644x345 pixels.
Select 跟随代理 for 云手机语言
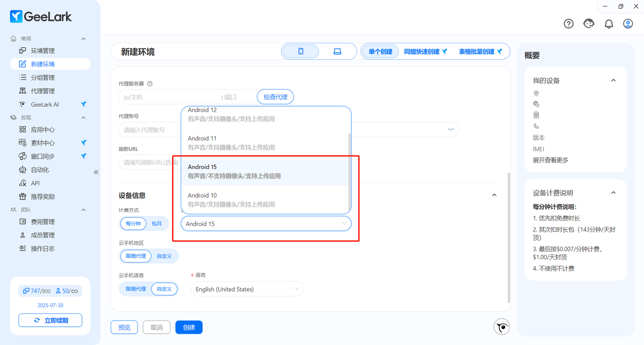[x=136, y=289]
